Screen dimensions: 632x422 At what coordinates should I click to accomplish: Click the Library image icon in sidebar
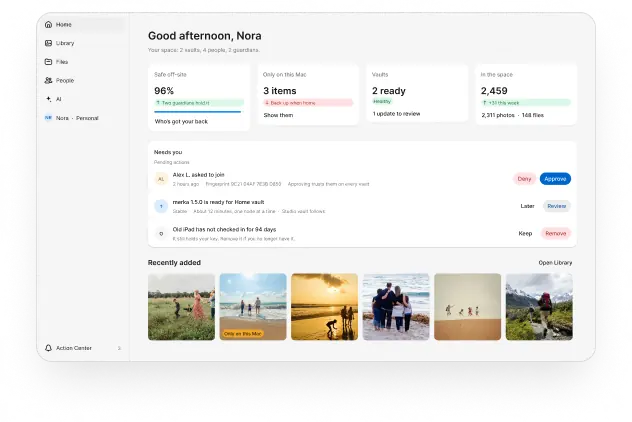(x=48, y=43)
